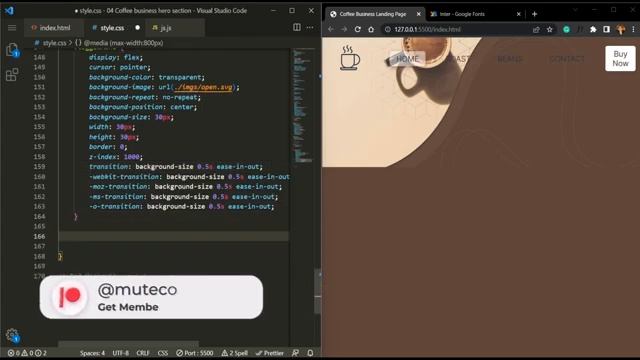The image size is (640, 360).
Task: Click HOME in the page navigation
Action: point(407,59)
